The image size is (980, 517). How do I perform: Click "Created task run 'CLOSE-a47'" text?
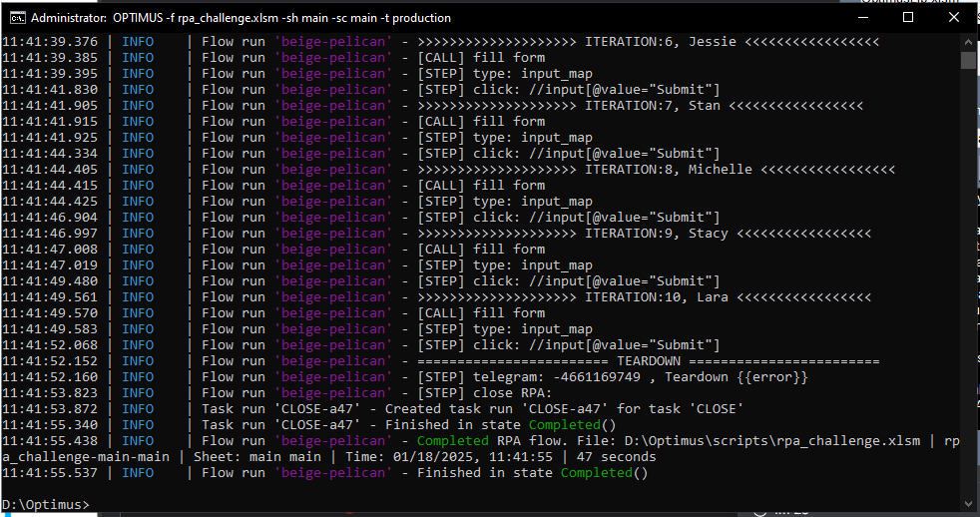coord(497,409)
